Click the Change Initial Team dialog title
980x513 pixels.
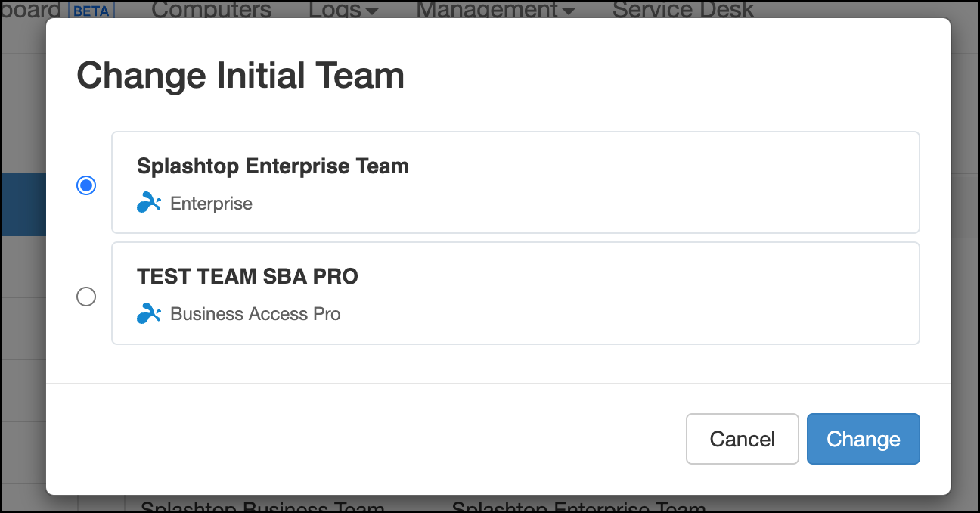(240, 75)
